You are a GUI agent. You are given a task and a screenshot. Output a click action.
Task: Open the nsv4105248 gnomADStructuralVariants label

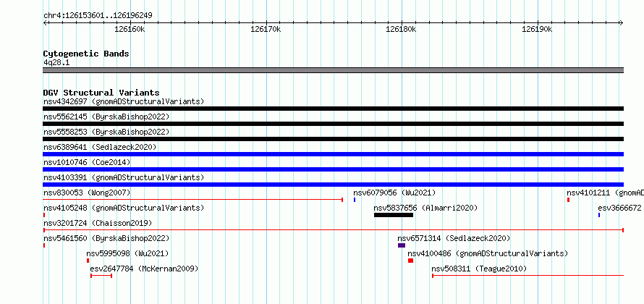[x=124, y=208]
